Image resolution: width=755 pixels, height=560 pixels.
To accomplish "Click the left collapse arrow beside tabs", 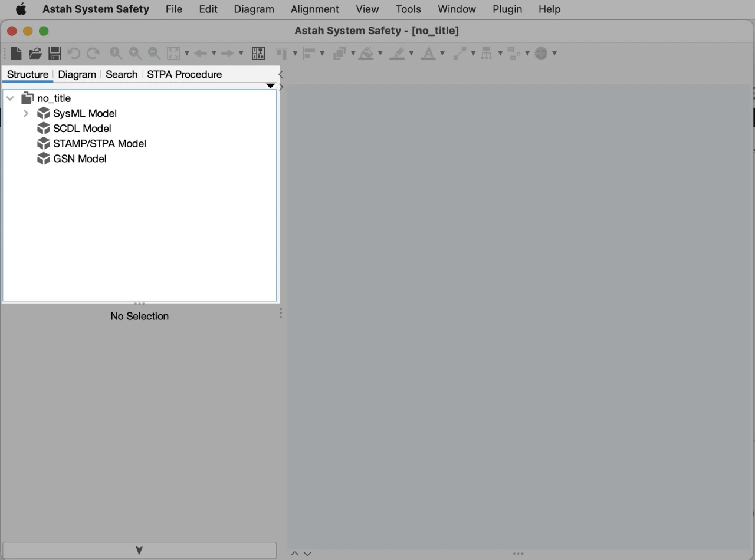I will pyautogui.click(x=281, y=74).
